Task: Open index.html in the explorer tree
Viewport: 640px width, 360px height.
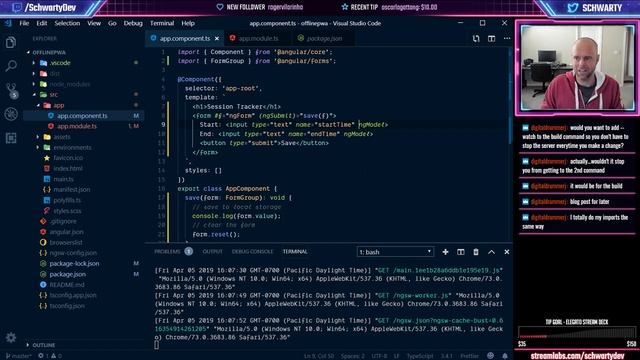Action: point(68,169)
